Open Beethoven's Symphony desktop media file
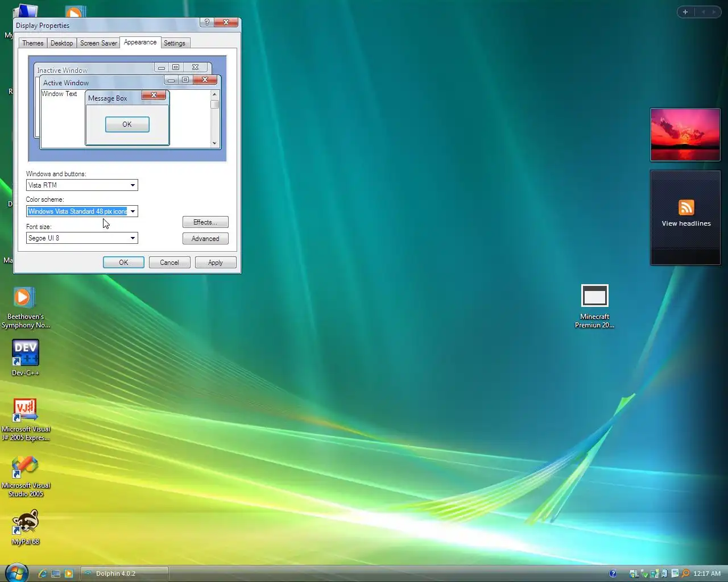 click(25, 307)
